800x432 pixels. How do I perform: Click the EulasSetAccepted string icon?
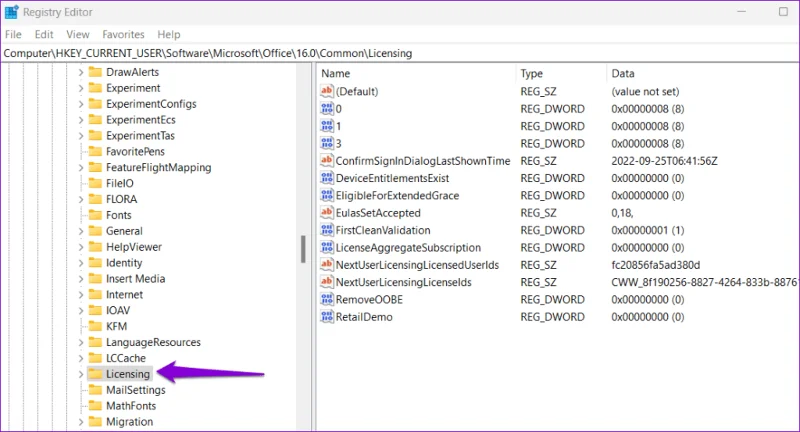click(327, 213)
